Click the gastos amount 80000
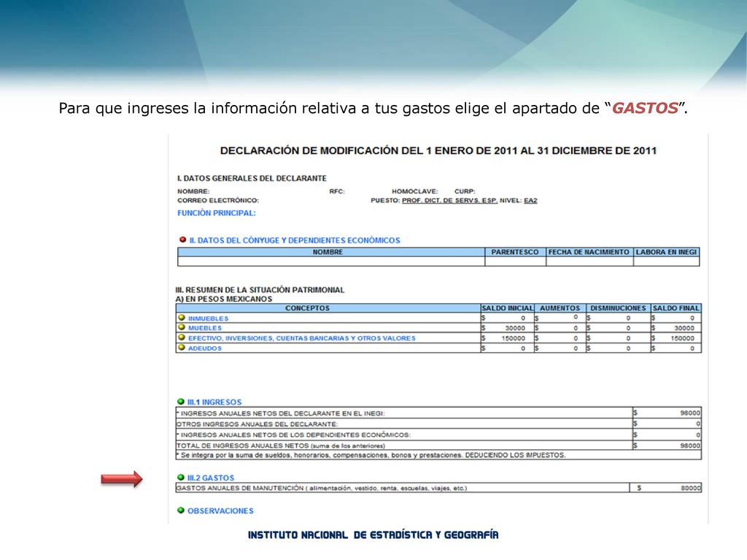This screenshot has height=560, width=747. [690, 488]
